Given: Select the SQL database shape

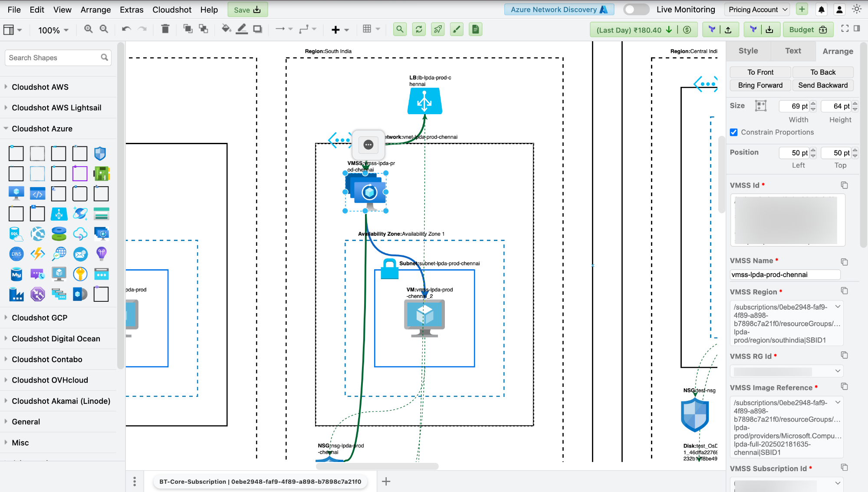Looking at the screenshot, I should [16, 234].
